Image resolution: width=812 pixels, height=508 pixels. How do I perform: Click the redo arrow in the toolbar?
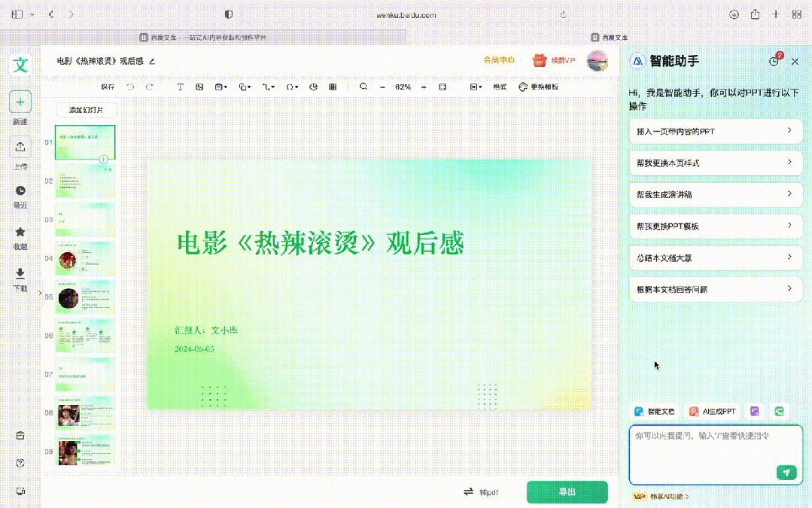149,87
